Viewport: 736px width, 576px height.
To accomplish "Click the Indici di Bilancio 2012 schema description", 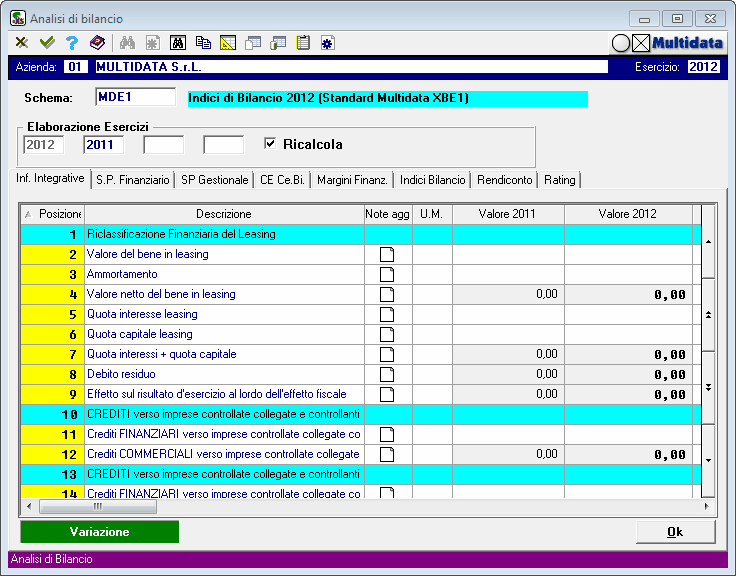I will pos(388,99).
